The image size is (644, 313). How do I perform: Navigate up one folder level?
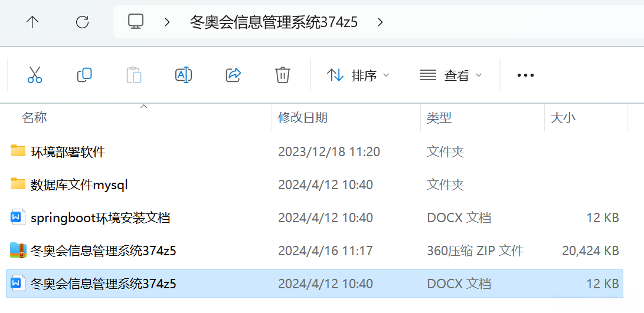tap(32, 22)
